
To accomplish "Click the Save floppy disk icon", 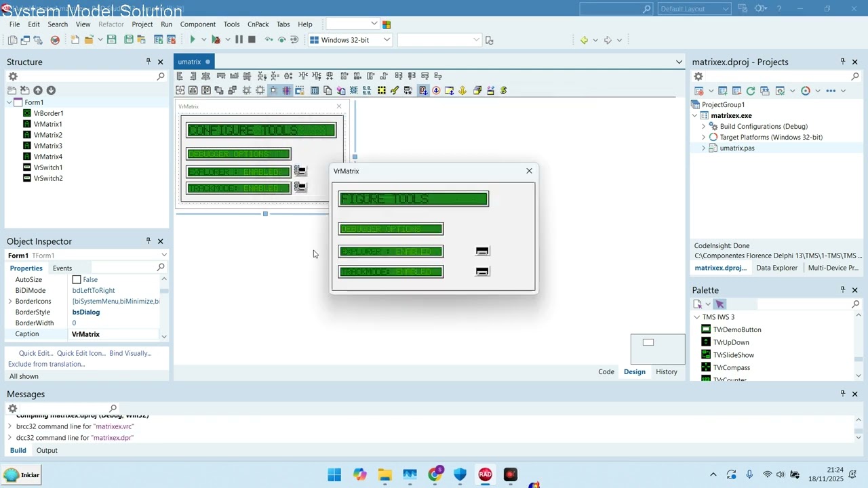I will pos(112,40).
